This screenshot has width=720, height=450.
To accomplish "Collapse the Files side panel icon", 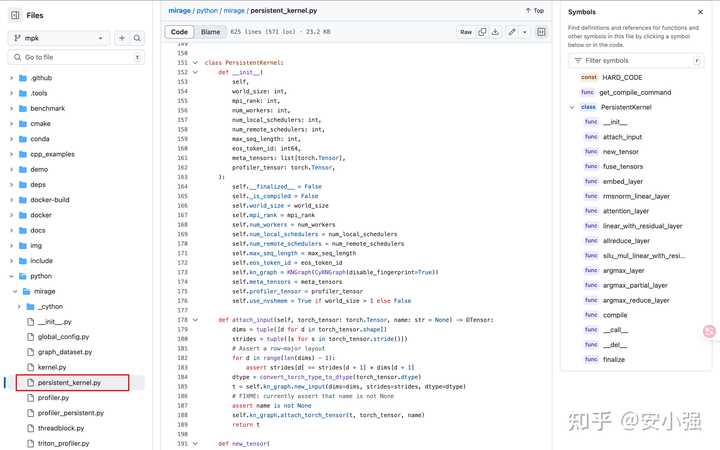I will [15, 15].
